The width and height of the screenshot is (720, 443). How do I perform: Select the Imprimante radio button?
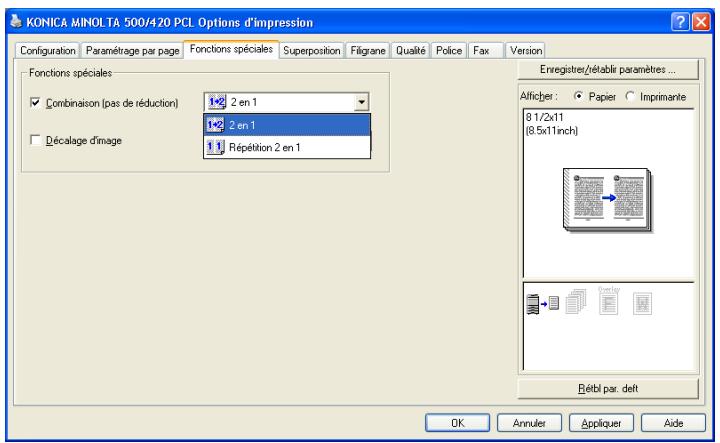pyautogui.click(x=630, y=96)
